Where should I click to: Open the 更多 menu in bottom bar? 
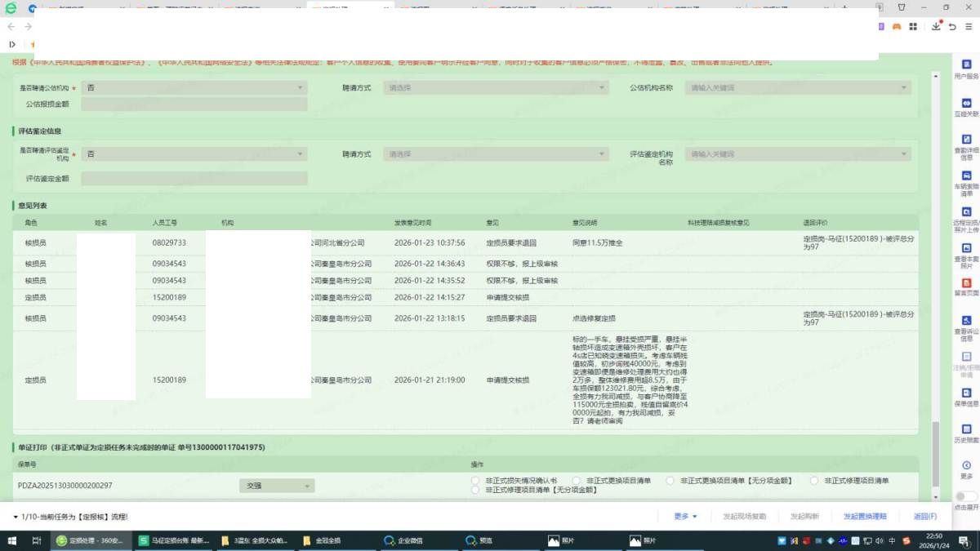click(x=685, y=517)
